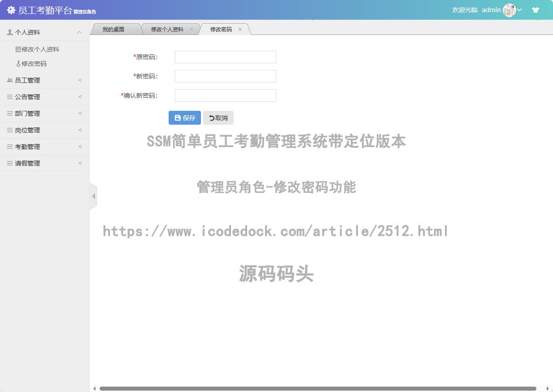Click the scrollbar right arrow
Screen dimensions: 553x392
click(548, 388)
